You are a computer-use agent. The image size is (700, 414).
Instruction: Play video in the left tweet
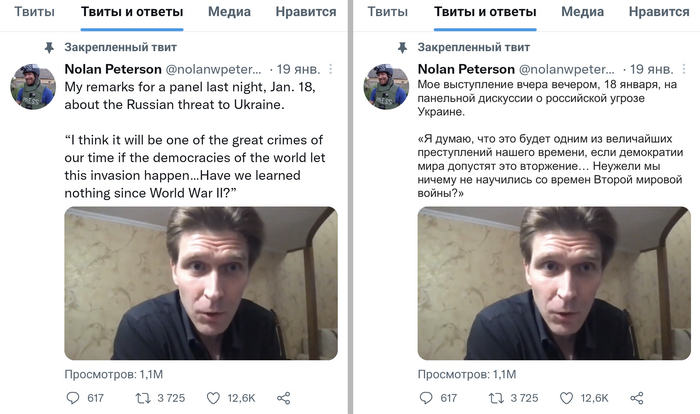200,283
